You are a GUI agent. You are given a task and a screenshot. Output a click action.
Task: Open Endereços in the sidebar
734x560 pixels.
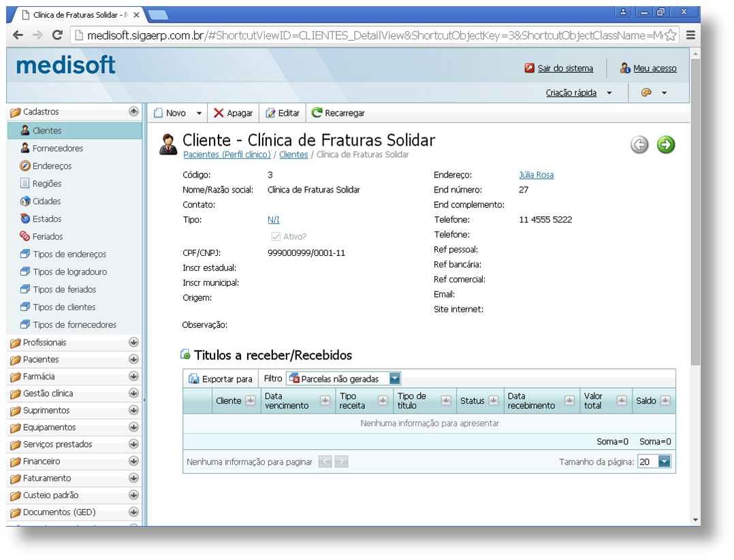46,166
